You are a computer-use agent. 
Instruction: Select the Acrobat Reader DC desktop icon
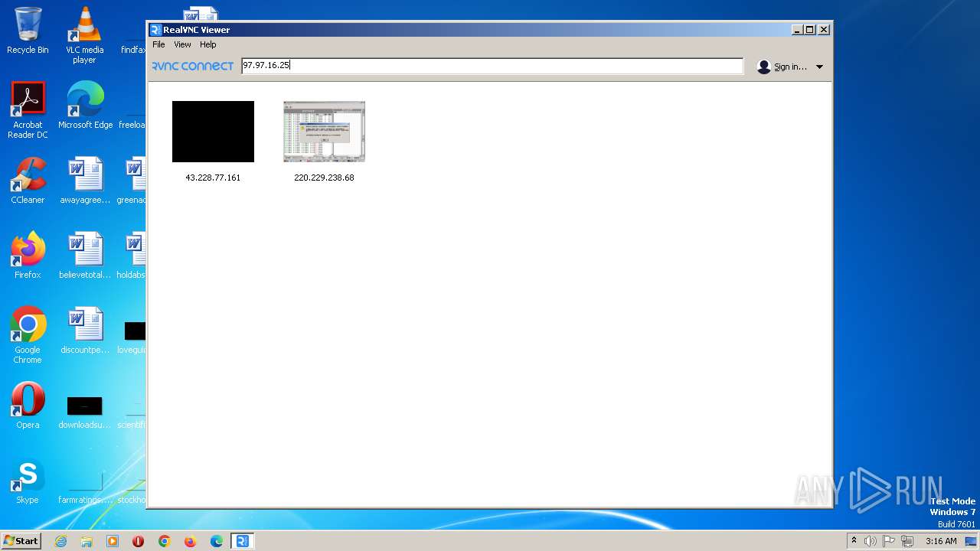point(28,110)
